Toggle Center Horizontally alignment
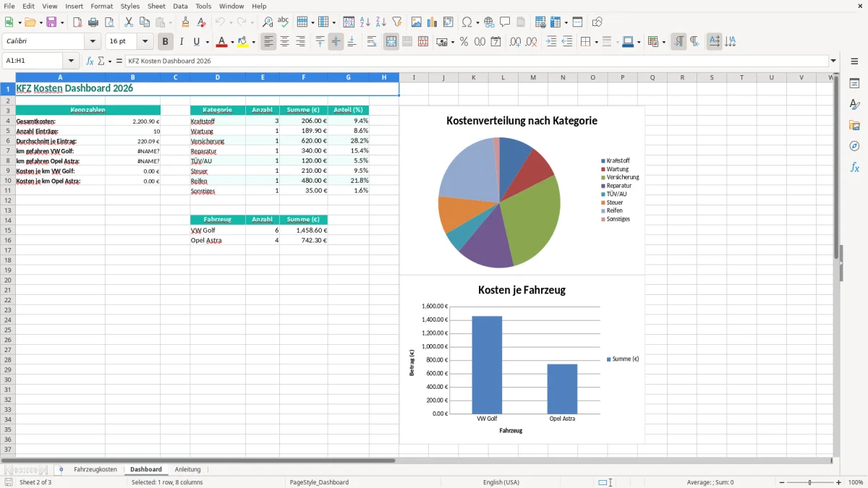 [284, 42]
